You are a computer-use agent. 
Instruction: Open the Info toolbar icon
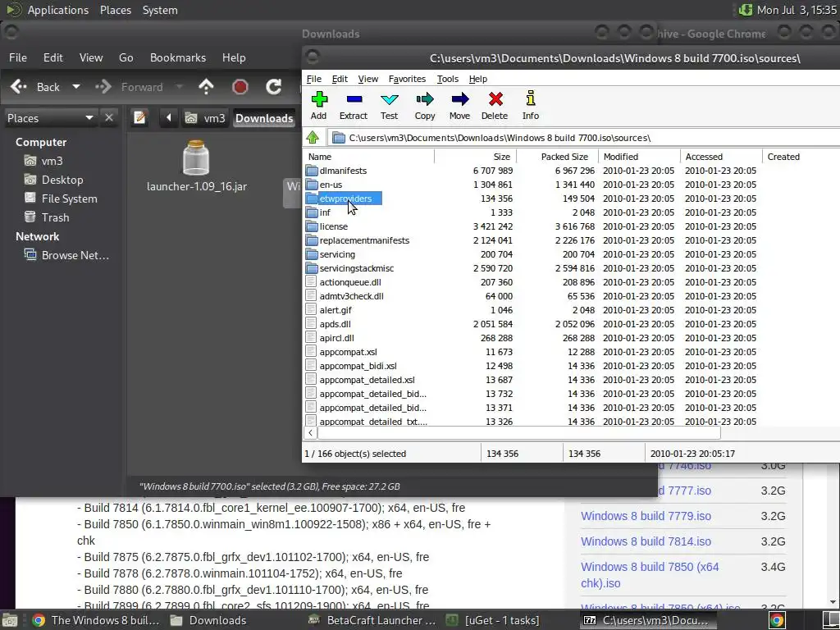click(x=531, y=106)
